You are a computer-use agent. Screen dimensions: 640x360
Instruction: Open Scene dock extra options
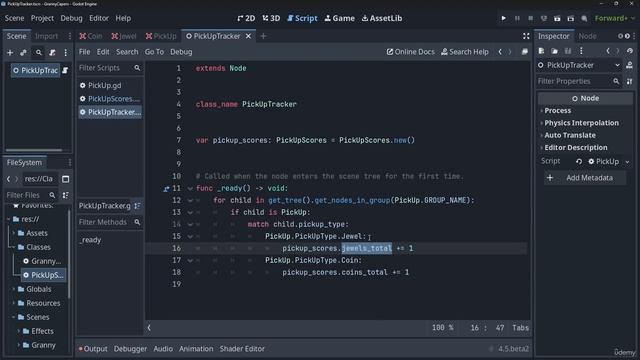[65, 53]
